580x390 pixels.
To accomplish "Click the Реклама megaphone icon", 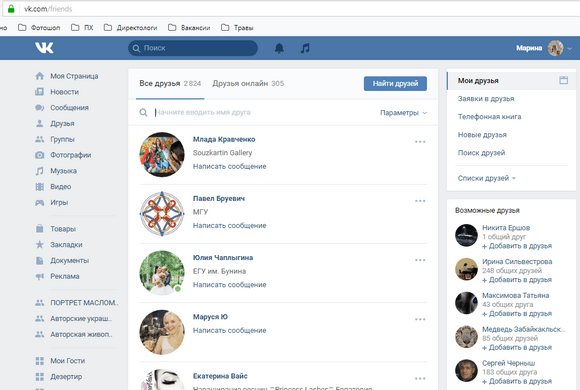I will tap(40, 276).
